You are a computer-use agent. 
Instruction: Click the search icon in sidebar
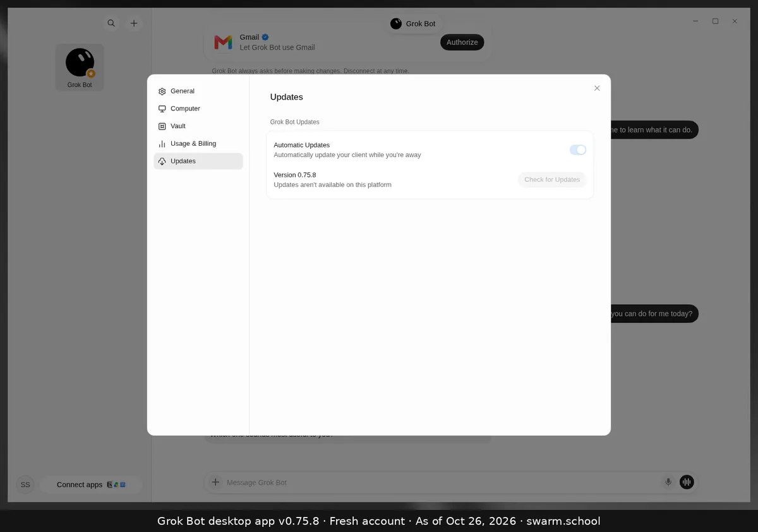111,23
